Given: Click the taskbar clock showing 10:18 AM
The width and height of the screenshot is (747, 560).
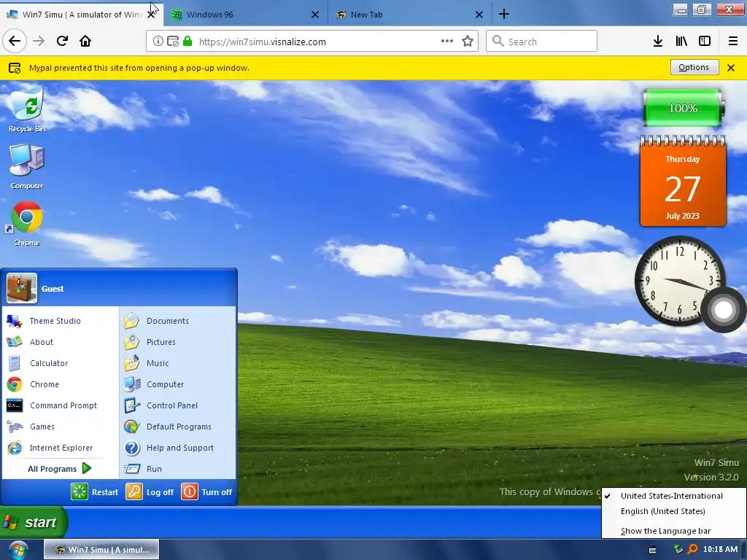Looking at the screenshot, I should pyautogui.click(x=720, y=550).
